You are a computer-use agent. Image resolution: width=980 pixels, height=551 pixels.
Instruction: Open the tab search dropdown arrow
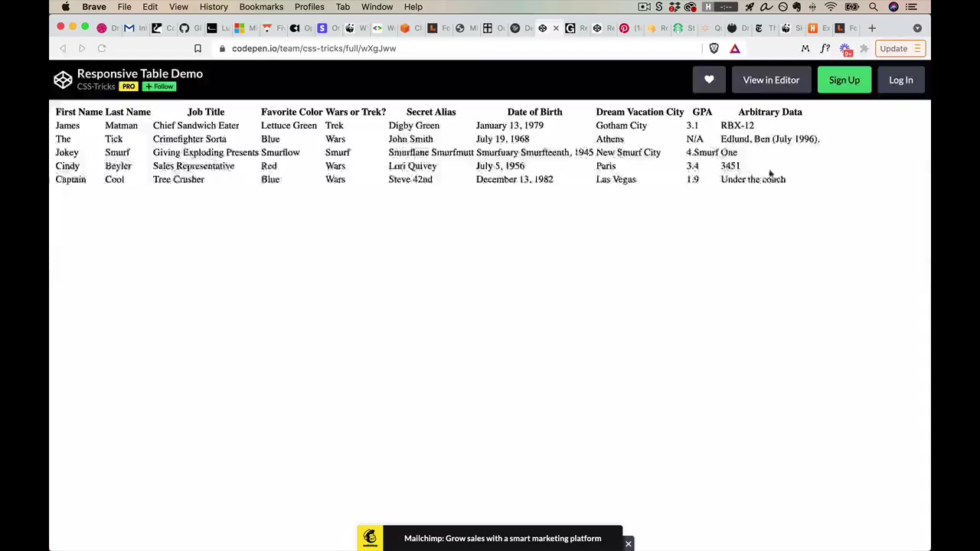[x=917, y=28]
